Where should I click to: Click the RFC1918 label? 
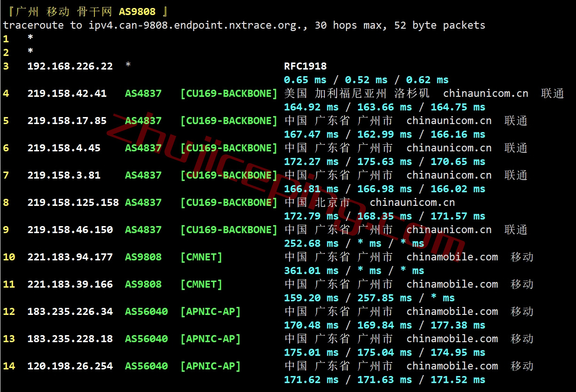coord(305,66)
